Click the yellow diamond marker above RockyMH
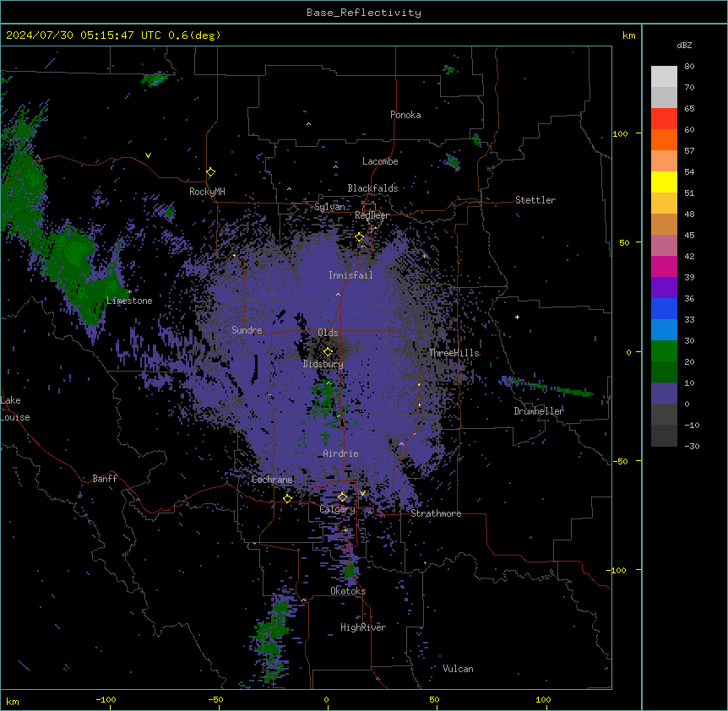This screenshot has width=728, height=711. (x=210, y=172)
